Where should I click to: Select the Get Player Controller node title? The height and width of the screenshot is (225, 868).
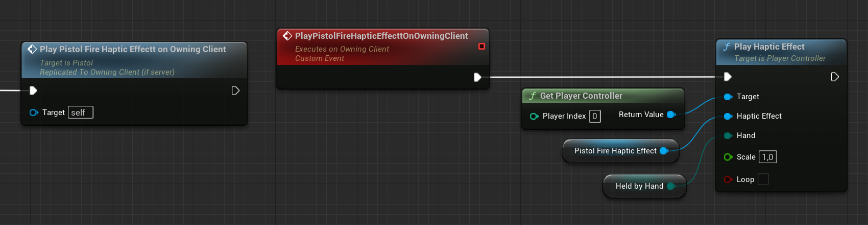581,96
